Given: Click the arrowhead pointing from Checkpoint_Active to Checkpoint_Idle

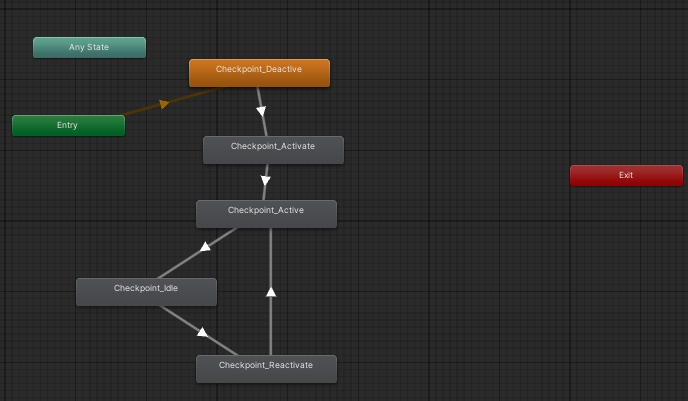Looking at the screenshot, I should click(x=205, y=246).
